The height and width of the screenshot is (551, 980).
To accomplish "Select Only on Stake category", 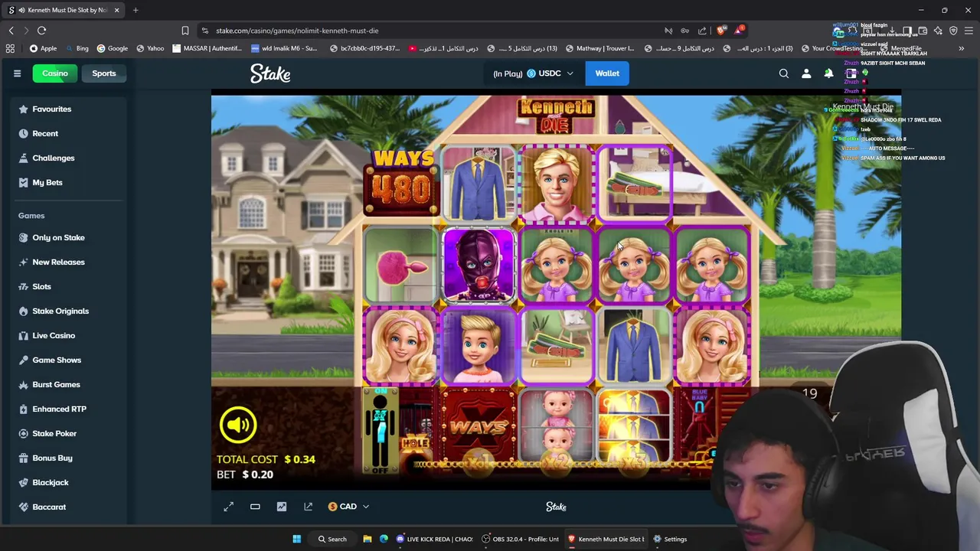I will coord(67,237).
